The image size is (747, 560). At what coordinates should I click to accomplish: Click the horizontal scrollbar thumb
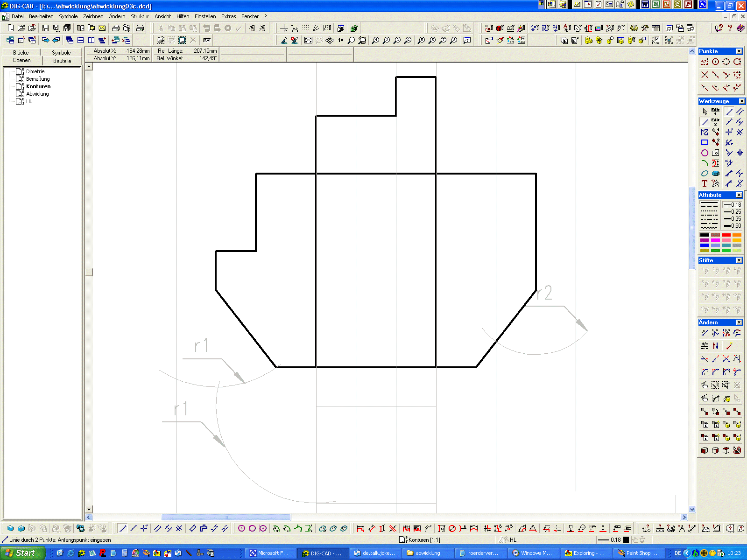(x=226, y=517)
